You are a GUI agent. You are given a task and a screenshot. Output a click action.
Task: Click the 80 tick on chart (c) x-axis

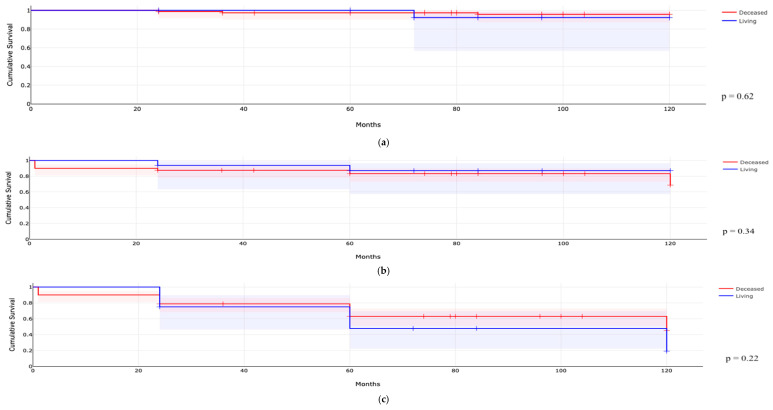(x=455, y=371)
